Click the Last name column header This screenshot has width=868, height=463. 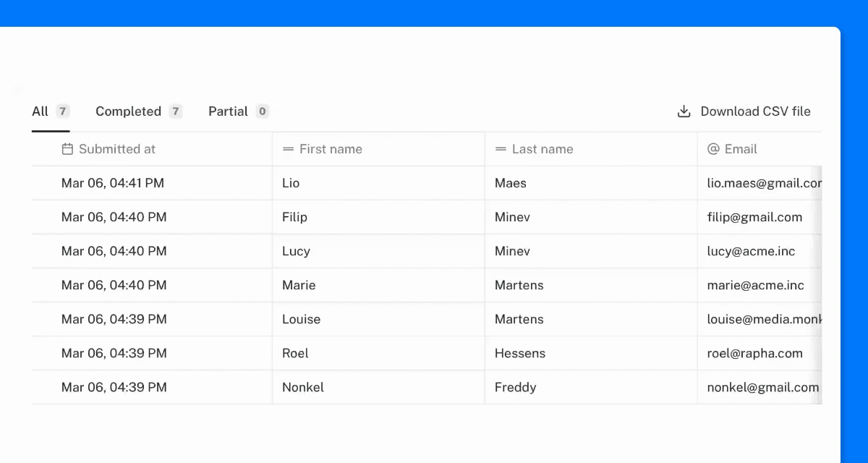tap(591, 149)
